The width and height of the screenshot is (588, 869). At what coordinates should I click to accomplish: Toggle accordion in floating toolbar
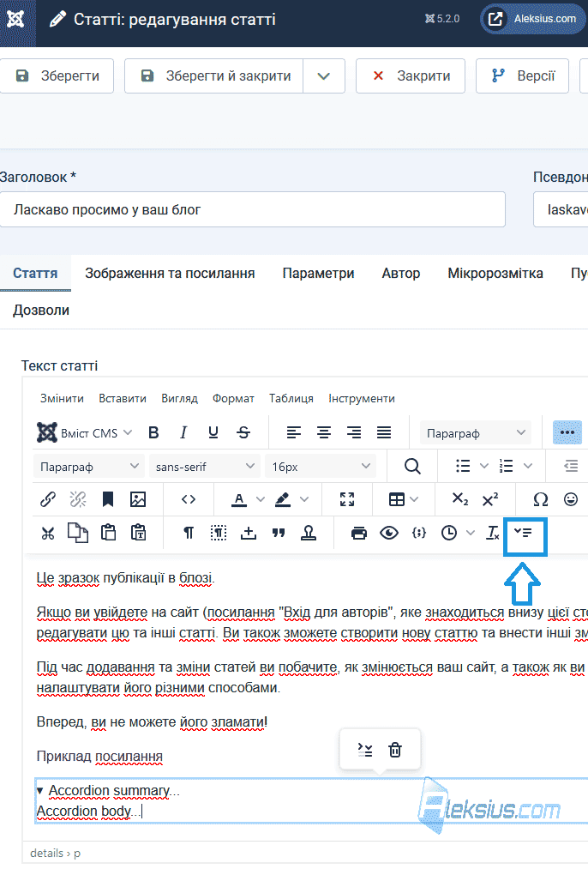click(x=365, y=750)
